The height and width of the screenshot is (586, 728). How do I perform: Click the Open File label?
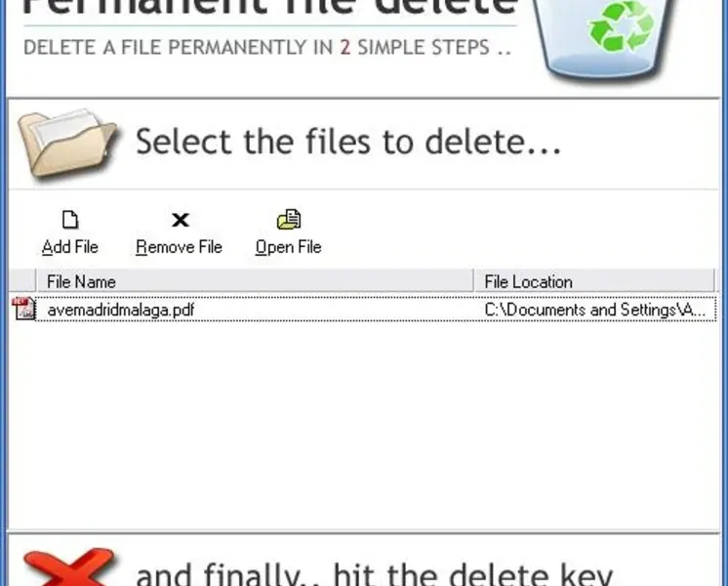coord(288,247)
